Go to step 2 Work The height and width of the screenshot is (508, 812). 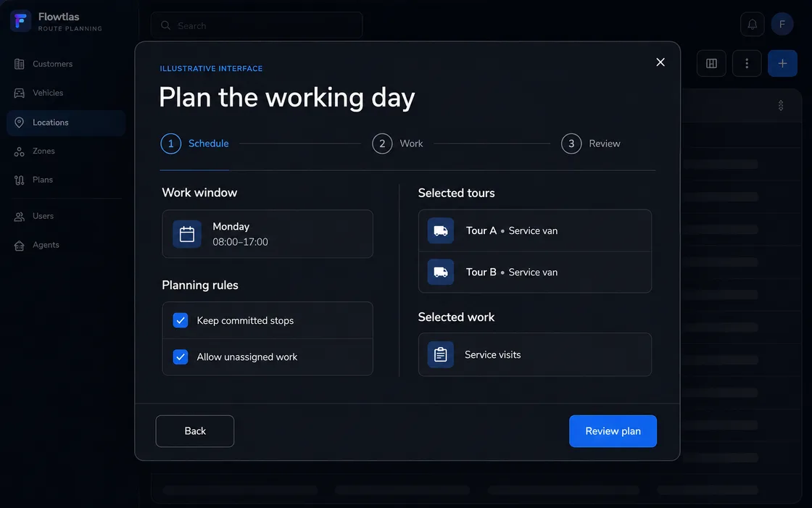point(397,144)
